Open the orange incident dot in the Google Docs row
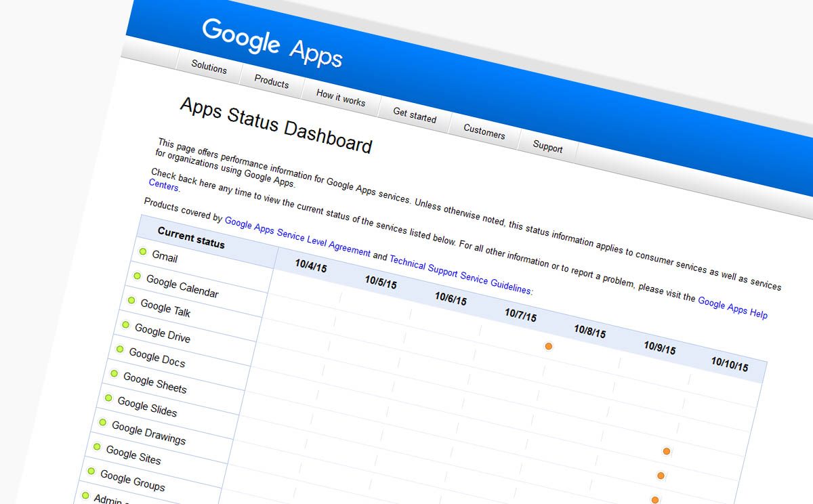 pos(661,476)
